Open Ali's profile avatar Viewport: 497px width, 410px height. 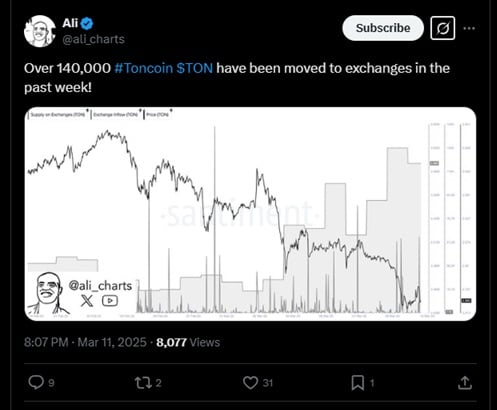coord(40,31)
